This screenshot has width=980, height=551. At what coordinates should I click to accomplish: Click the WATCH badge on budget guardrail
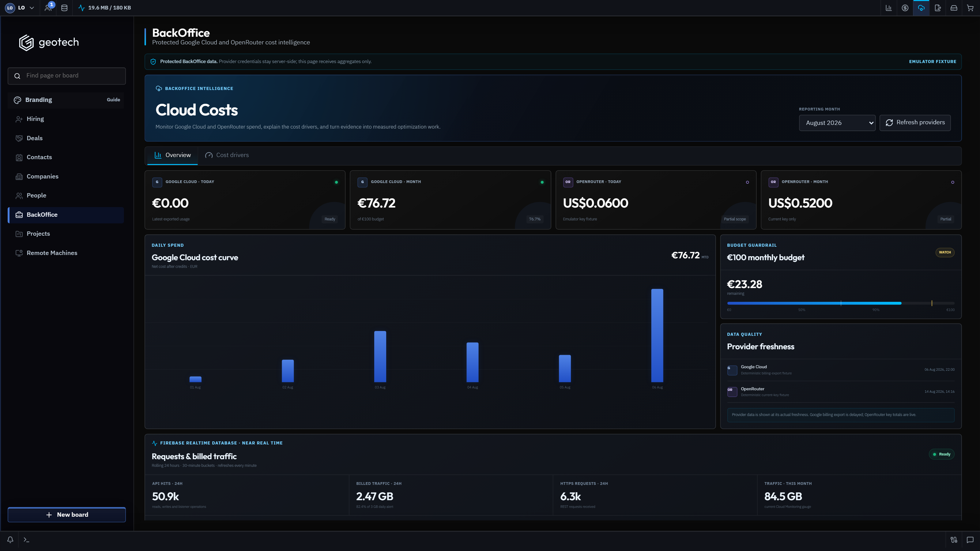(x=944, y=253)
